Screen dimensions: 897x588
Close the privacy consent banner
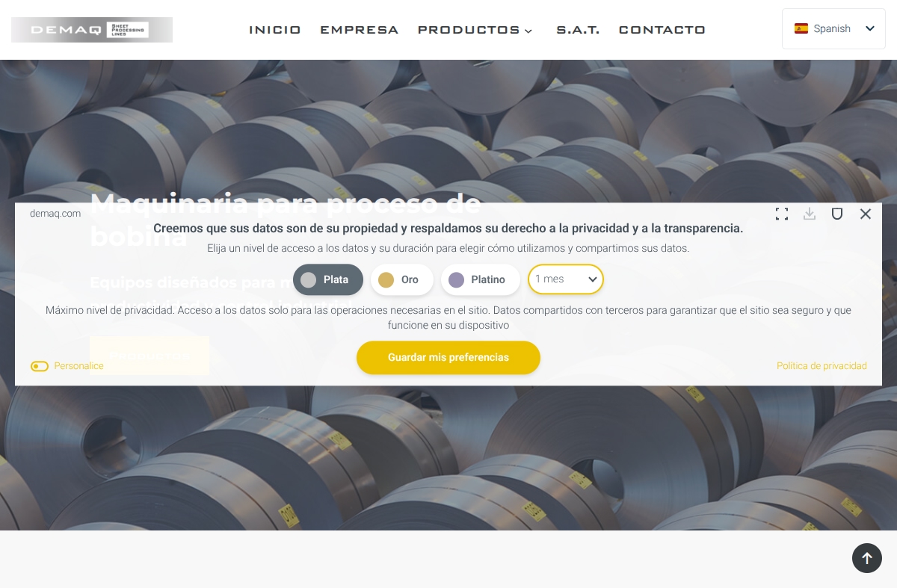coord(866,214)
